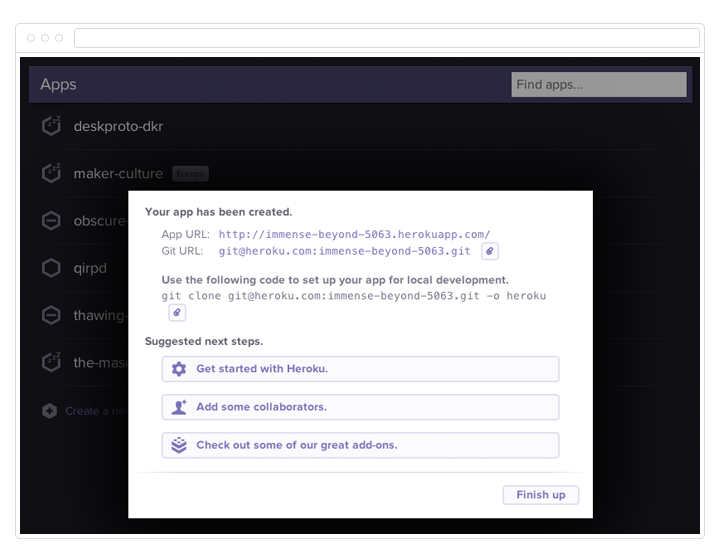The image size is (720, 556).
Task: Click Add some collaborators
Action: (360, 407)
